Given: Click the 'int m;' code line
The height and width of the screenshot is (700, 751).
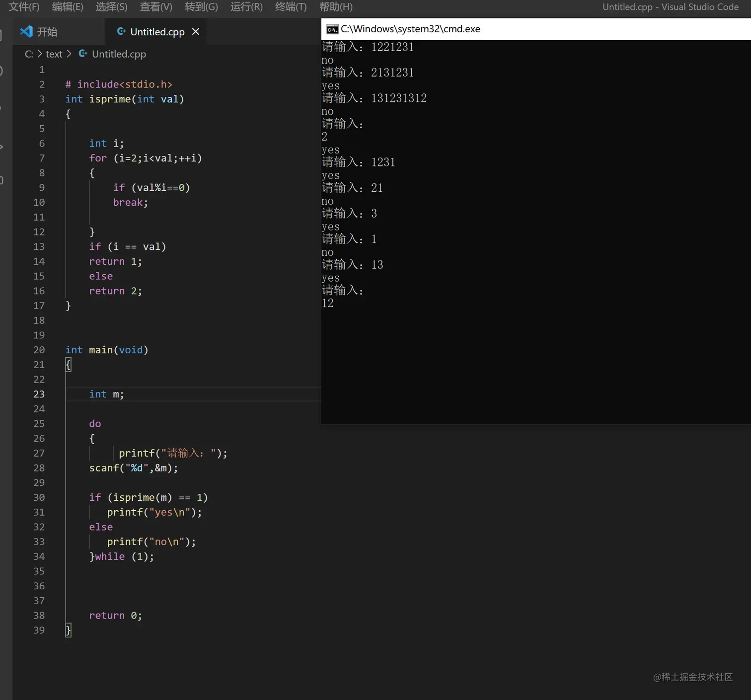Looking at the screenshot, I should (x=107, y=394).
